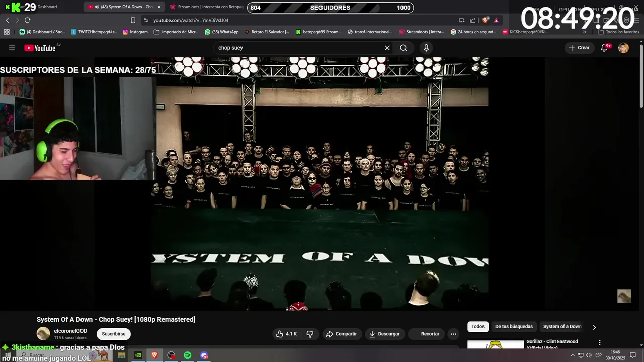Open Brave browser in taskbar
This screenshot has width=644, height=362.
(154, 355)
